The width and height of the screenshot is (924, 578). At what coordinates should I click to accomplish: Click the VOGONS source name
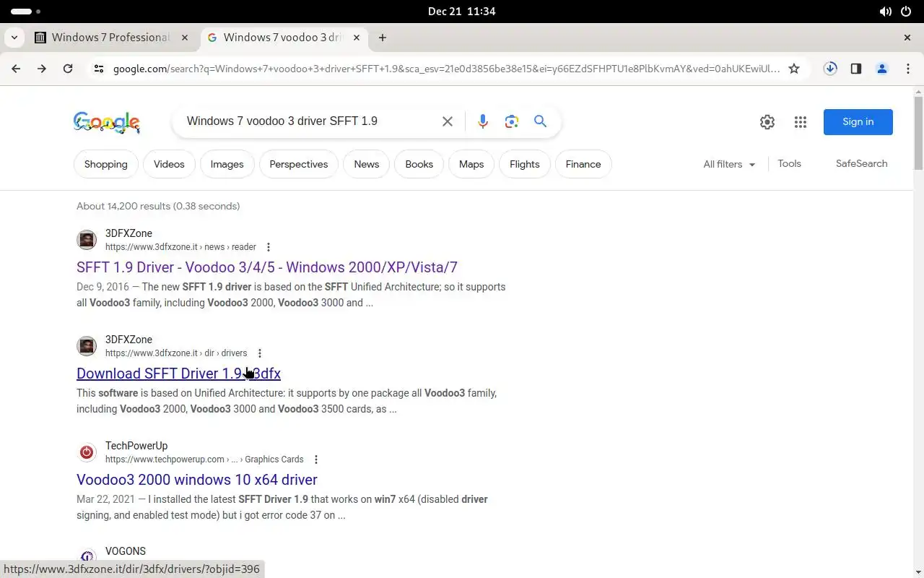pyautogui.click(x=126, y=551)
